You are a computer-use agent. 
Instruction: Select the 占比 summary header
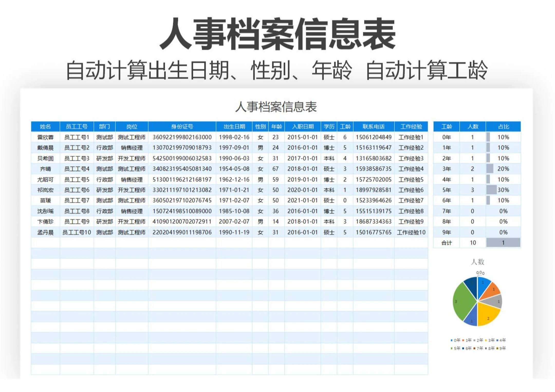503,127
